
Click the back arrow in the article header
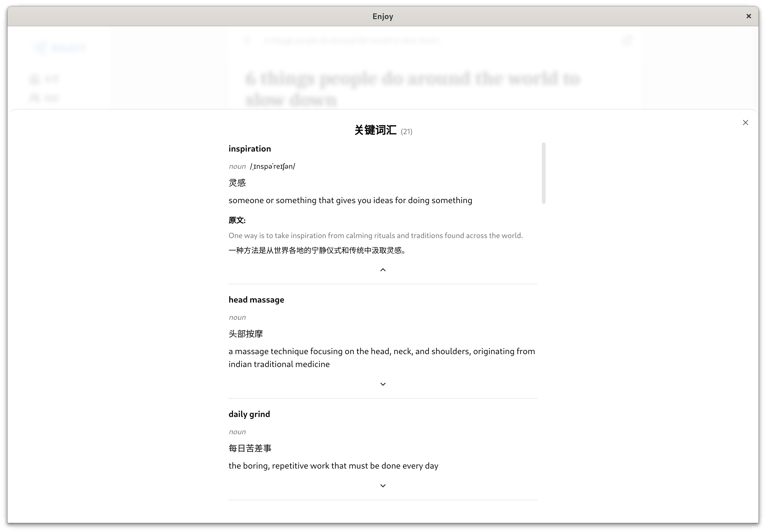point(247,40)
